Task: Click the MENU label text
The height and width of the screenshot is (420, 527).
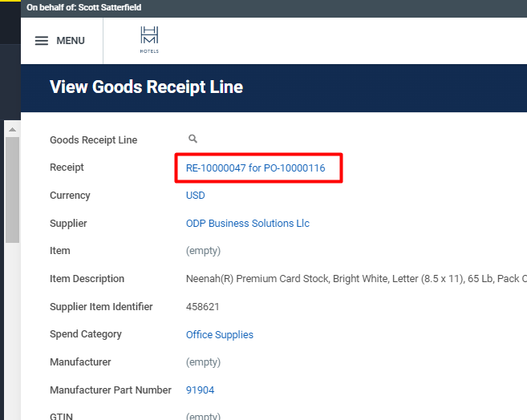Action: pos(71,41)
